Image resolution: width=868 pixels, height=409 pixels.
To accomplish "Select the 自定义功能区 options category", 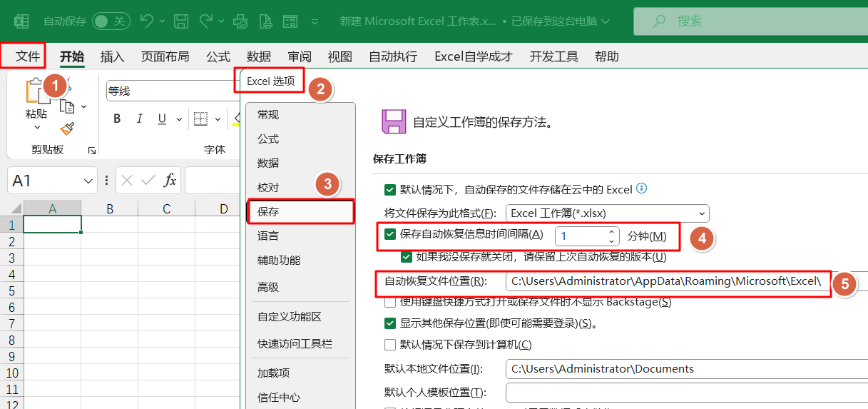I will click(300, 317).
